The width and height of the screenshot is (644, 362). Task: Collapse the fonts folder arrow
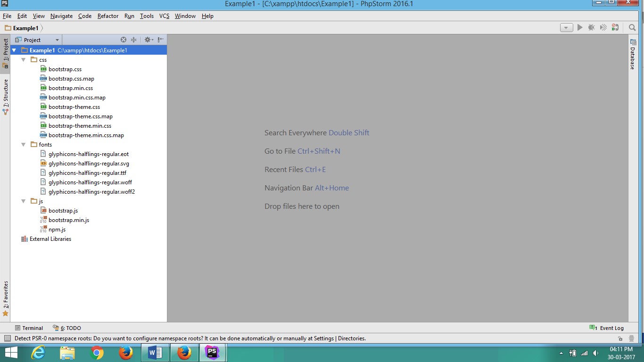24,145
